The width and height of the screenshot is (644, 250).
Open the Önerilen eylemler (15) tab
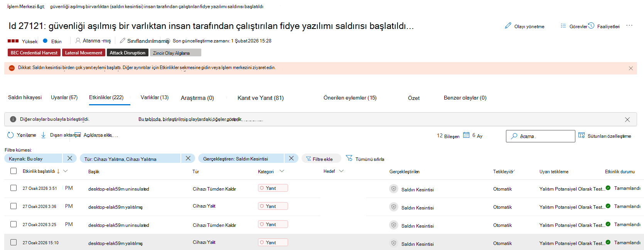[350, 98]
